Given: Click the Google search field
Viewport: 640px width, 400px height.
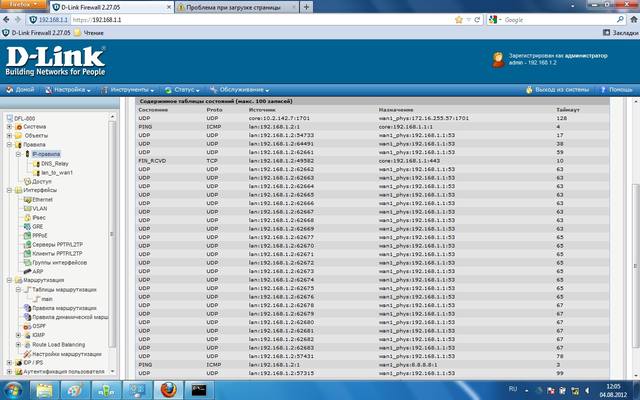Looking at the screenshot, I should 558,20.
